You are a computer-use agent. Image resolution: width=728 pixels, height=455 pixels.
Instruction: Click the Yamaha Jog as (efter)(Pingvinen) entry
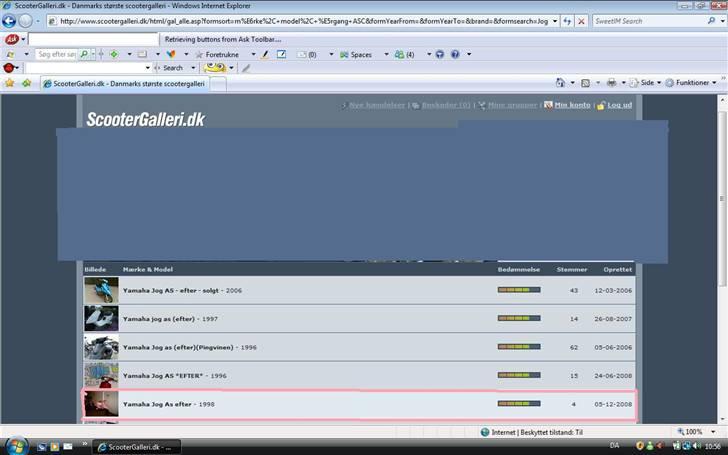pos(179,347)
